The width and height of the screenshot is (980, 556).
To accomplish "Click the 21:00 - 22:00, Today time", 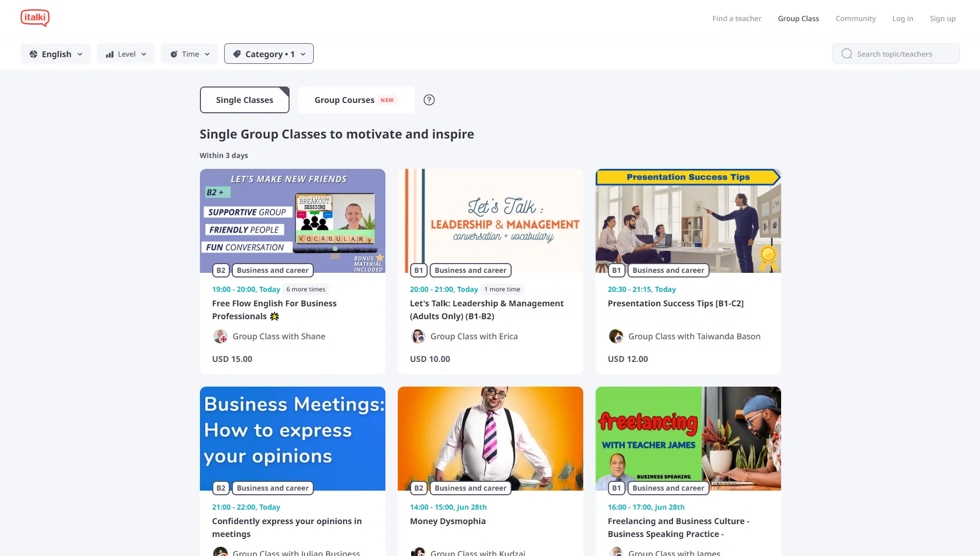I will pyautogui.click(x=246, y=507).
